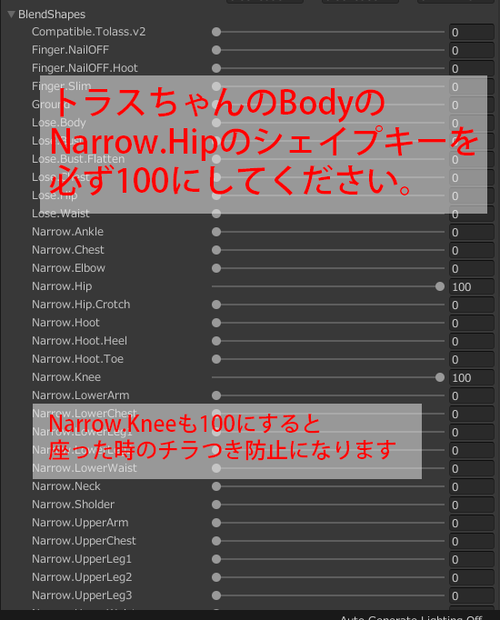Select the Narrow.Hip value field

pyautogui.click(x=472, y=287)
